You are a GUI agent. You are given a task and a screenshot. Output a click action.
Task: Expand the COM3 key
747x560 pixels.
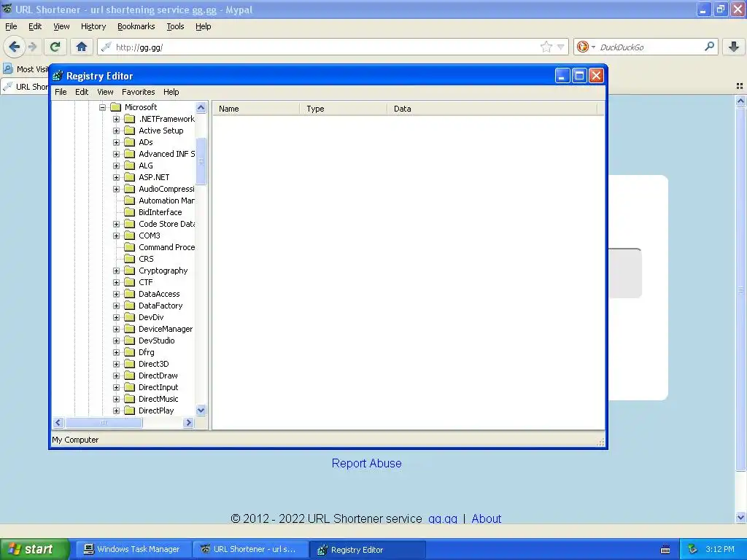(116, 236)
